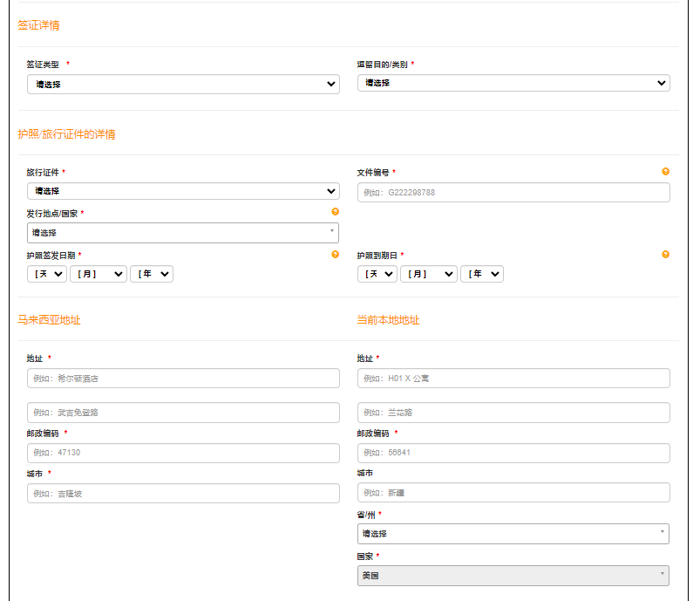This screenshot has height=601, width=700.
Task: Choose the month for 护照到期日
Action: 429,274
